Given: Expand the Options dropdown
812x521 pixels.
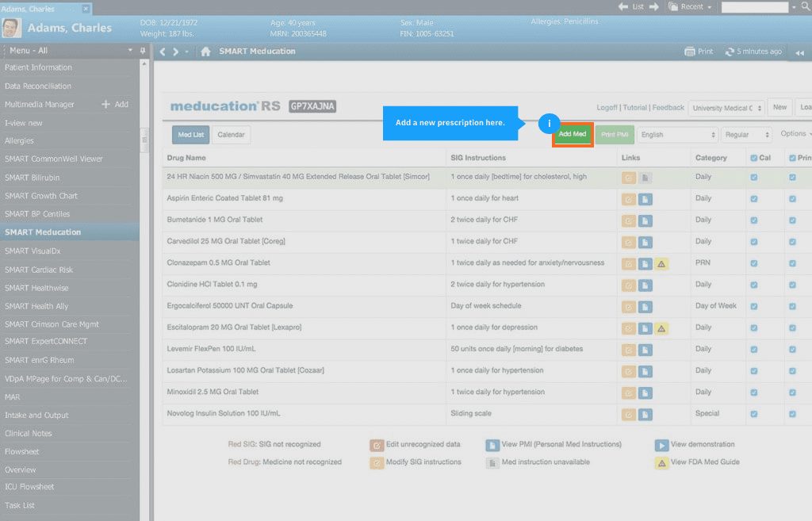Looking at the screenshot, I should point(796,133).
